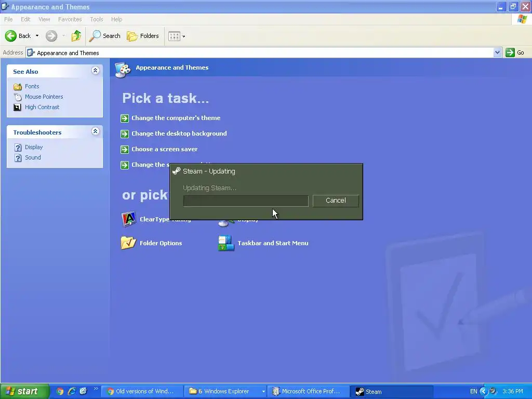
Task: Click the tray icon next to the clock
Action: click(493, 391)
